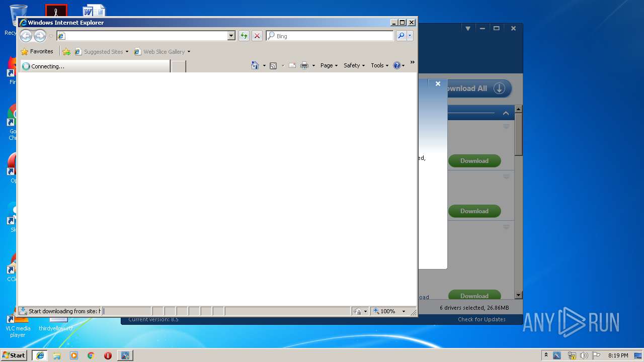Click the second green Download button
644x362 pixels.
(474, 211)
